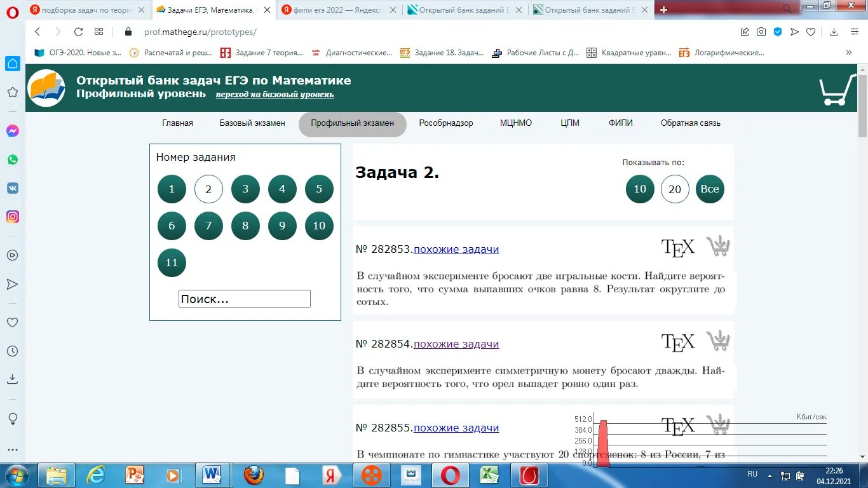Viewport: 868px width, 488px height.
Task: Go back with the browser back arrow
Action: point(37,32)
